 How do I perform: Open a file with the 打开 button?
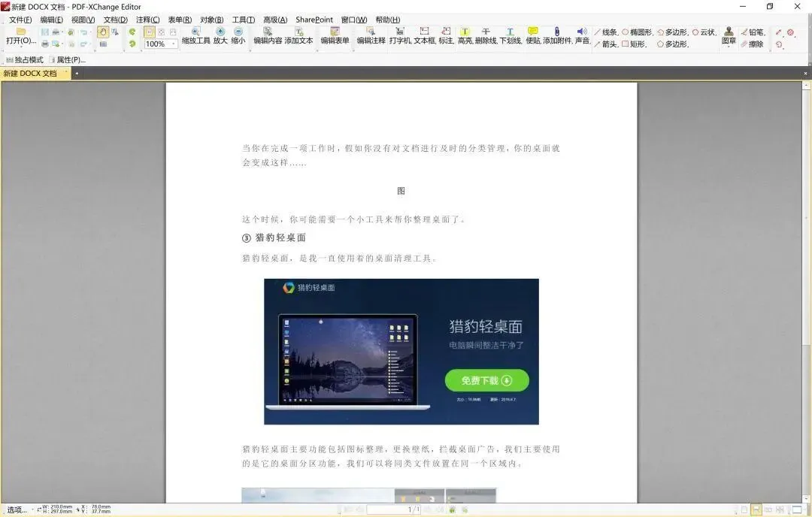(x=21, y=36)
